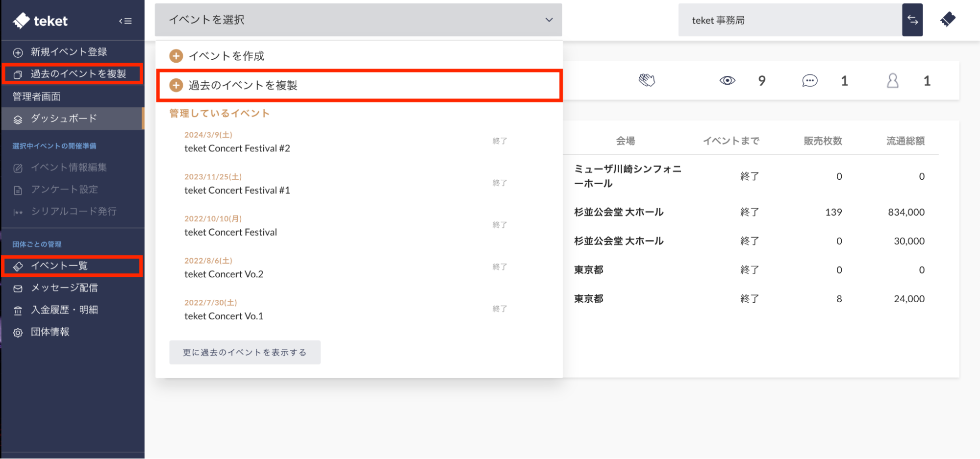Open the イベントを選択 dropdown

click(x=358, y=20)
